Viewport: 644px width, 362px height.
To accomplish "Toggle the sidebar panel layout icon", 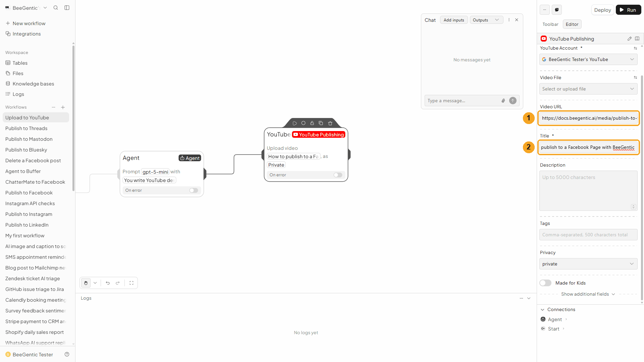I will (x=67, y=8).
